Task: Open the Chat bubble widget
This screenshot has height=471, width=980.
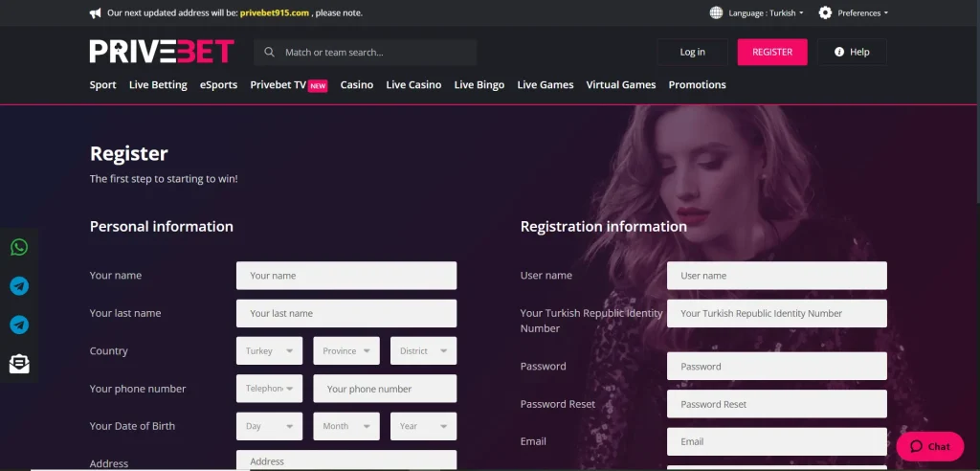Action: (930, 446)
